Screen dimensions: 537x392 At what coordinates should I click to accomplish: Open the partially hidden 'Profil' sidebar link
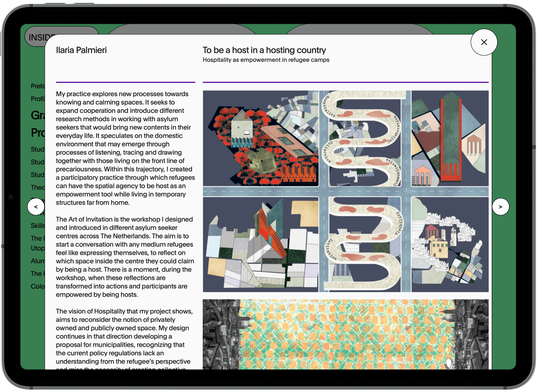tap(38, 99)
